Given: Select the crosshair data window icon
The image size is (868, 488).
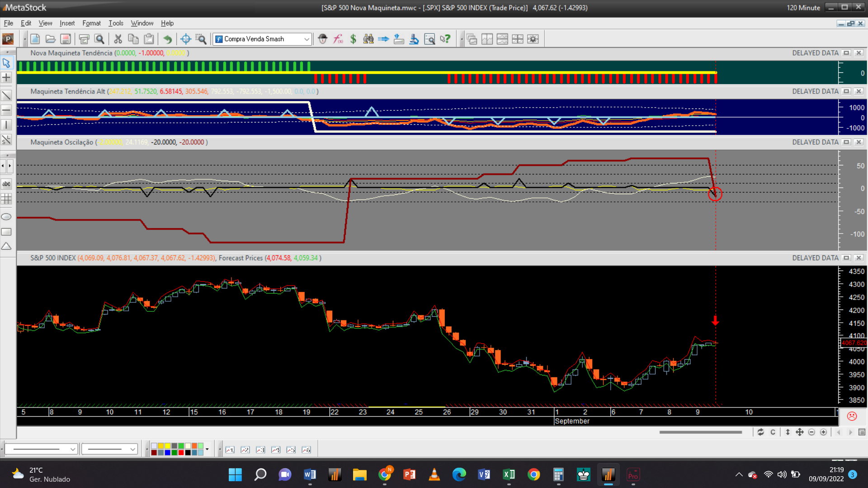Looking at the screenshot, I should (185, 39).
